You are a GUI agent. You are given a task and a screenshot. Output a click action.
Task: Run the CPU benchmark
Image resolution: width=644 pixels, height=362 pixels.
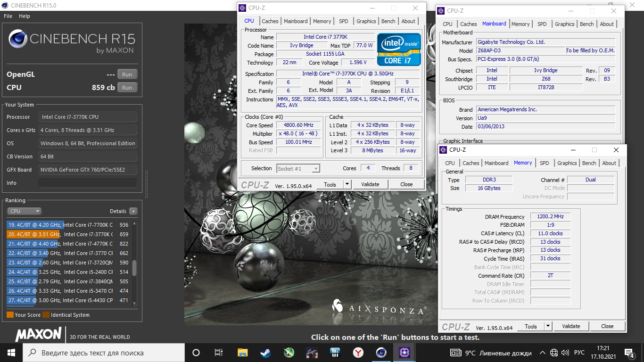(127, 87)
